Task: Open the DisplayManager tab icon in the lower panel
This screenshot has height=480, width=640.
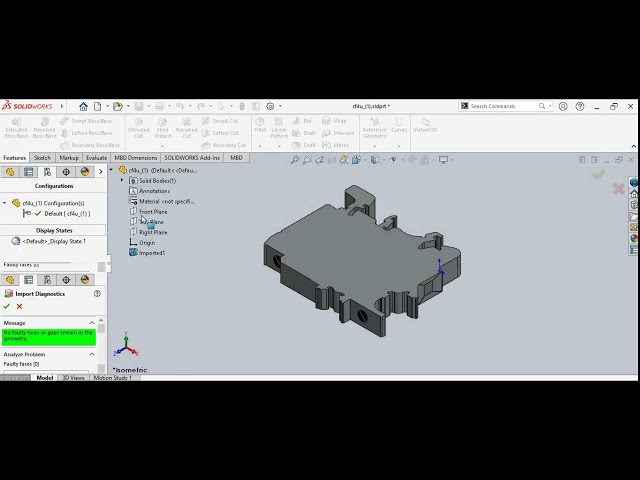Action: point(85,280)
